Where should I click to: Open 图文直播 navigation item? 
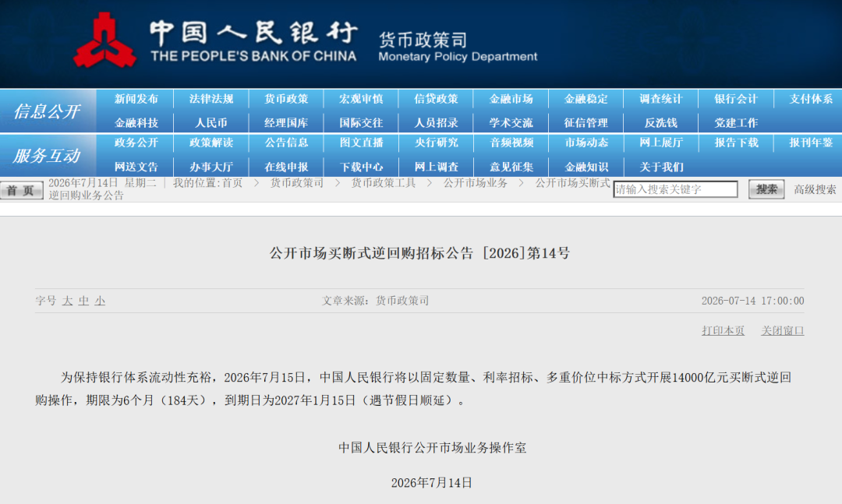click(361, 143)
